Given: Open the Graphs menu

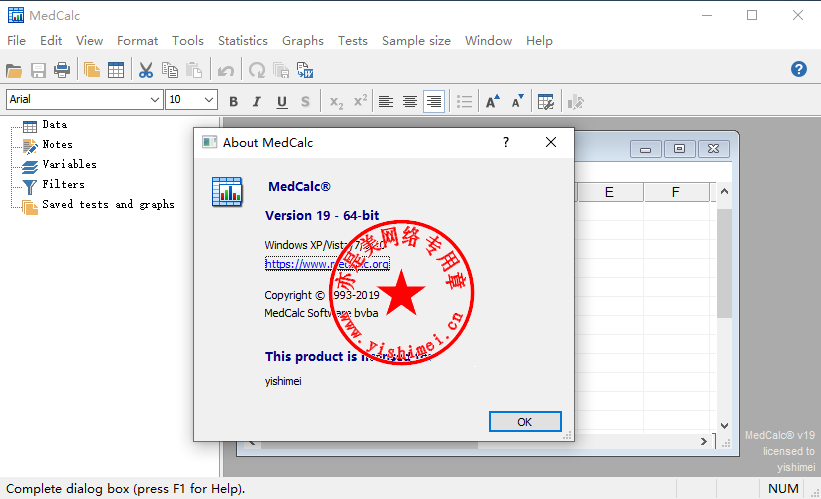Looking at the screenshot, I should pos(303,41).
